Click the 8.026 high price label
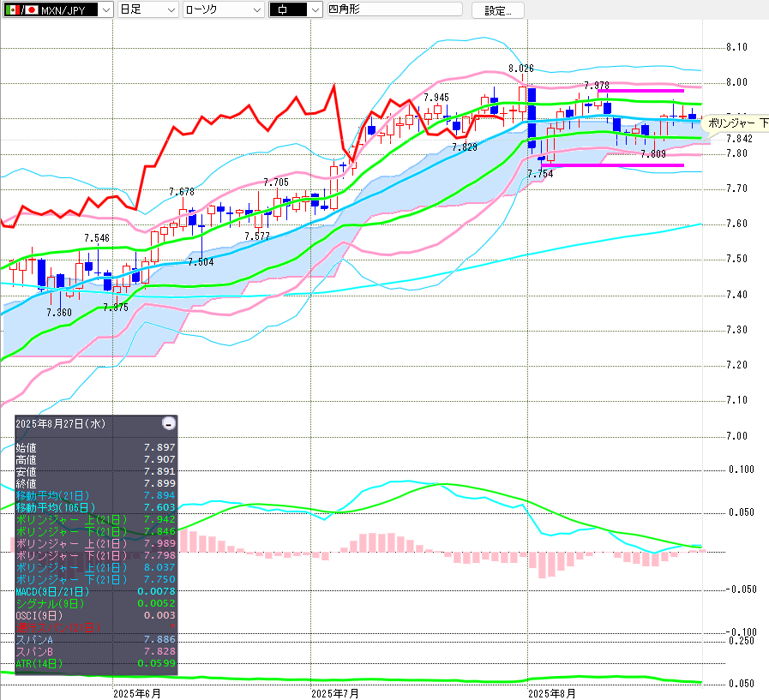769x700 pixels. 521,69
